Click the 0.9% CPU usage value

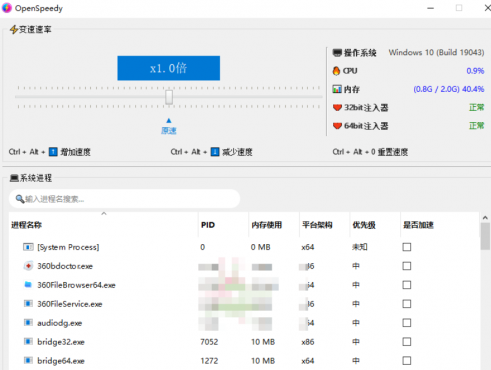(475, 71)
